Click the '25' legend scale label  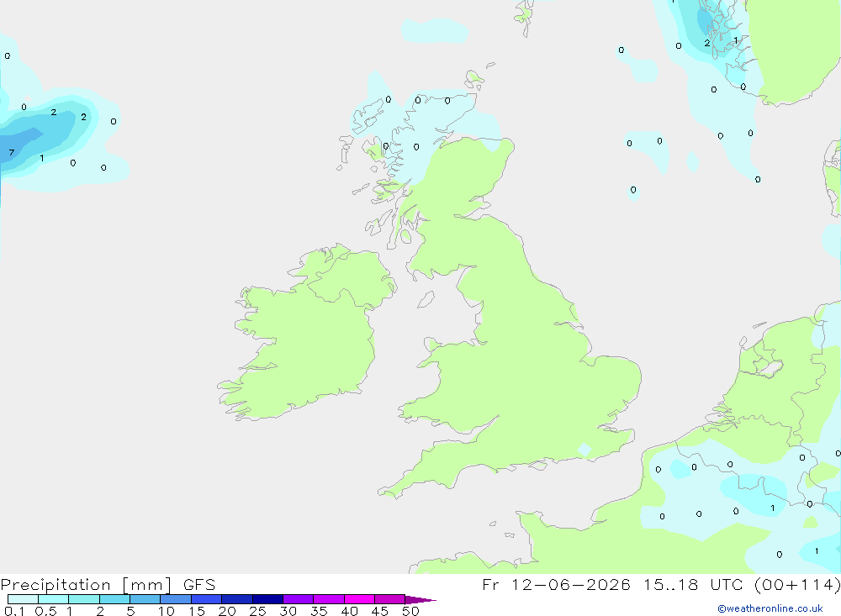click(x=257, y=611)
